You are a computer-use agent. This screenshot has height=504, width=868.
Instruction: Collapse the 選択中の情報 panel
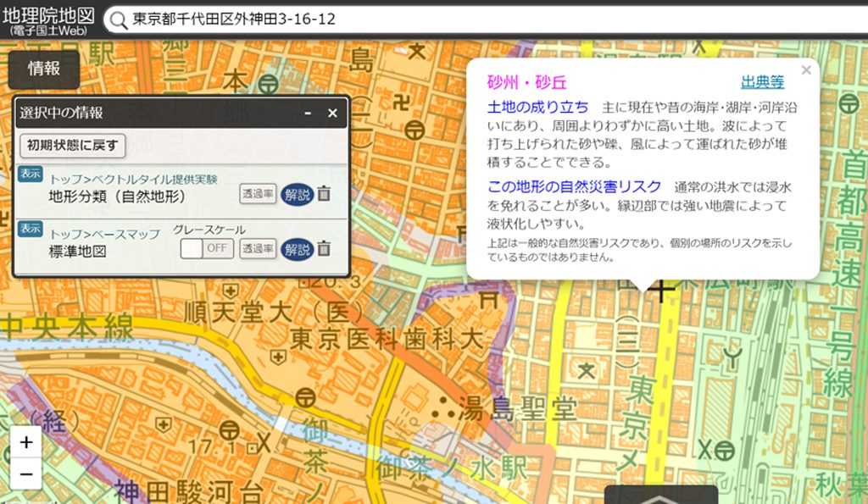coord(309,112)
